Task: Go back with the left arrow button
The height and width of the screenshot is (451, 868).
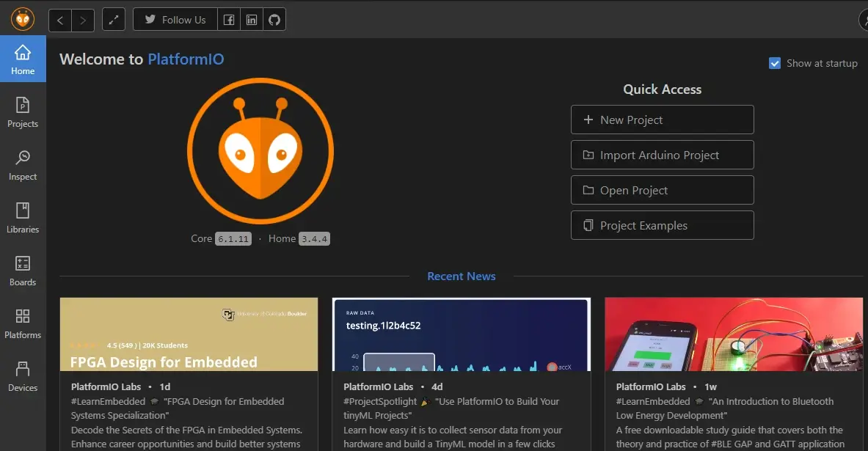Action: (x=59, y=21)
